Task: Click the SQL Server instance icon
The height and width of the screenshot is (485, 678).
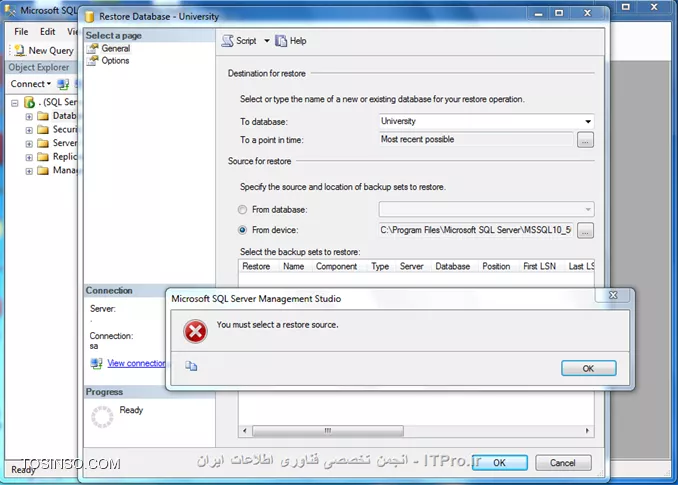Action: 29,102
